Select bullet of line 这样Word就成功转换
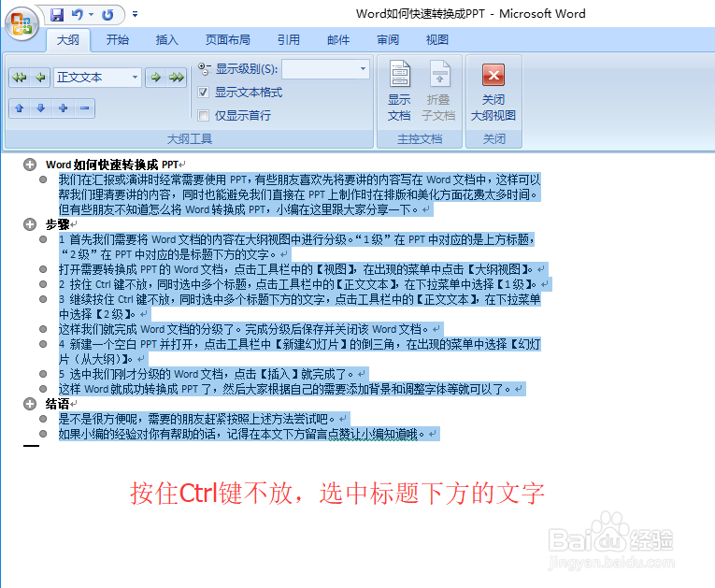 [43, 389]
